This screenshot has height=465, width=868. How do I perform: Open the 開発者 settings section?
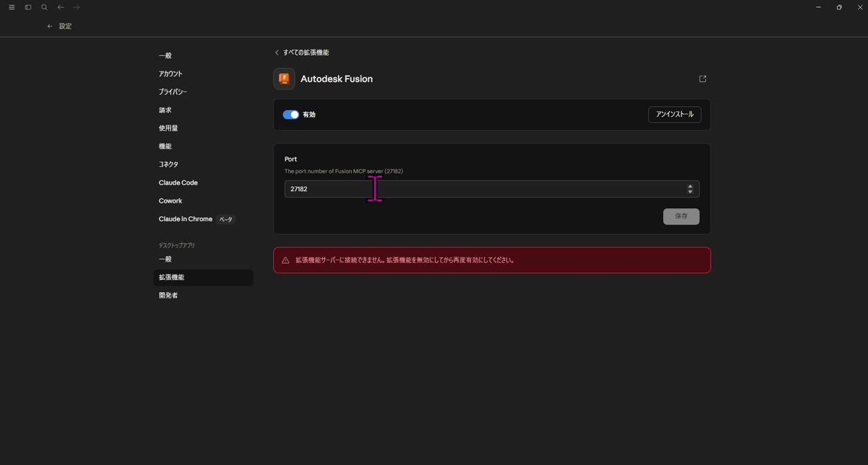click(x=168, y=296)
